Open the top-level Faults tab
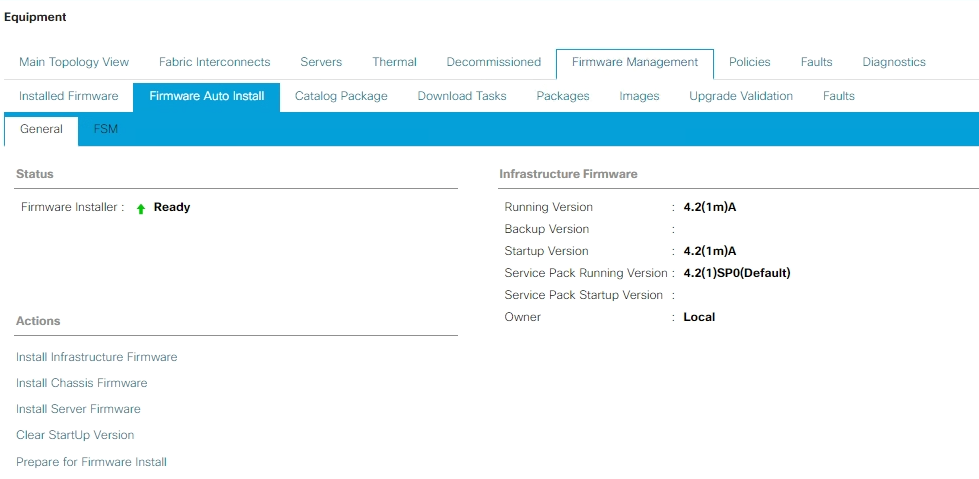Image resolution: width=979 pixels, height=479 pixels. coord(817,62)
